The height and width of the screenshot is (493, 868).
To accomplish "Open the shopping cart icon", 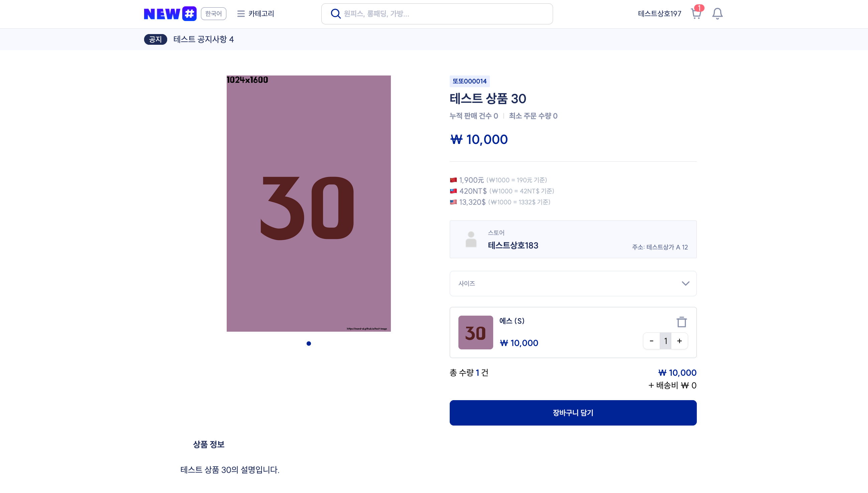I will pos(696,14).
